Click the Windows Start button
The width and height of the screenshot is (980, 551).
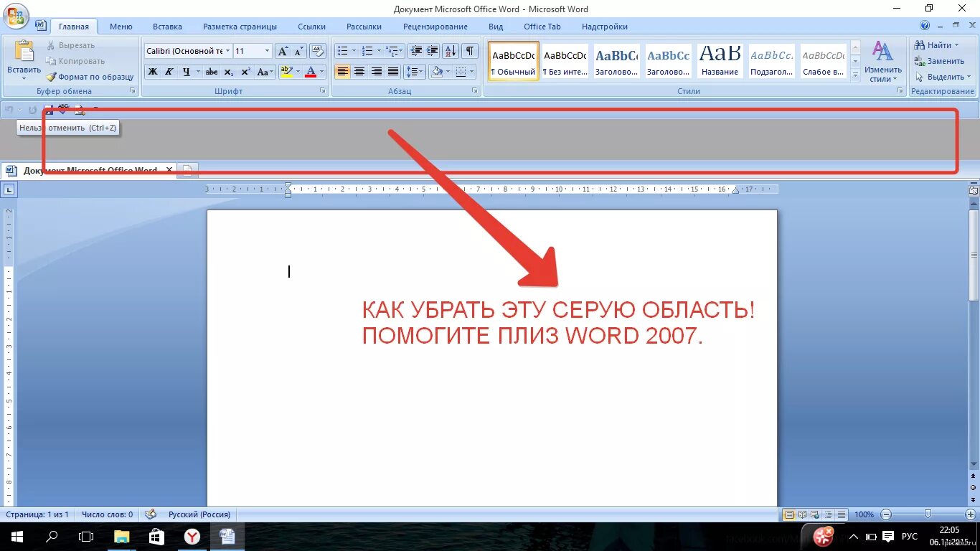pyautogui.click(x=17, y=536)
